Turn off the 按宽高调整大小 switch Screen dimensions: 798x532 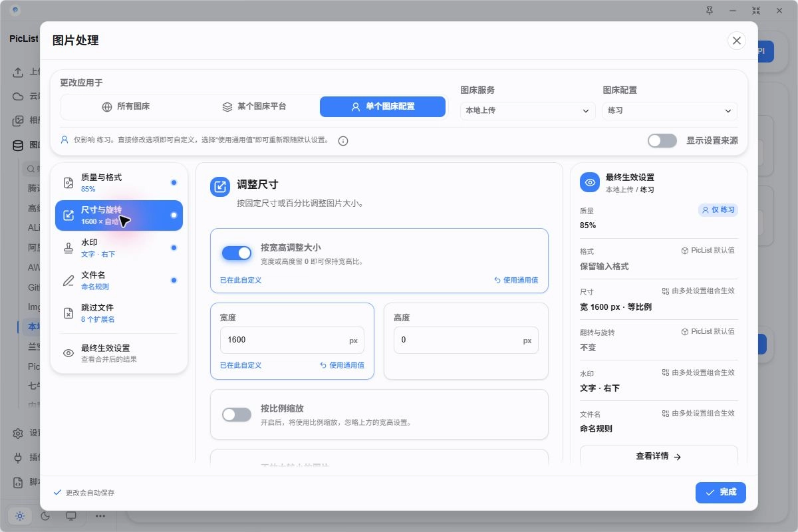[237, 253]
